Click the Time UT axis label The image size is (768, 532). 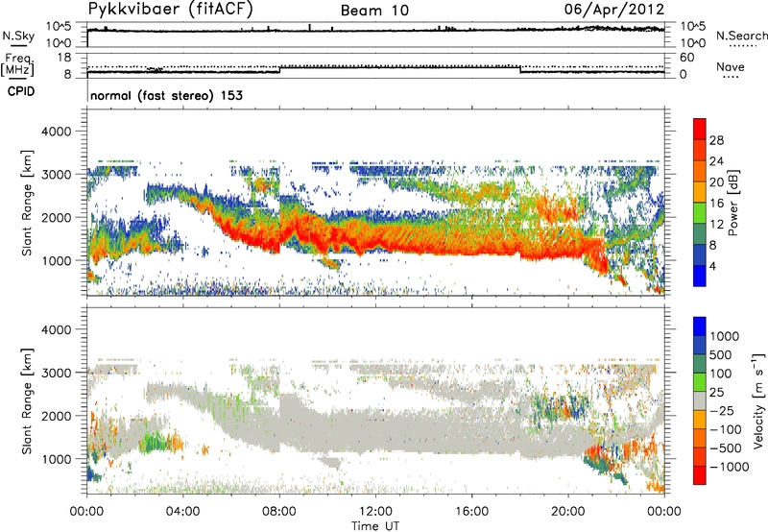click(375, 526)
